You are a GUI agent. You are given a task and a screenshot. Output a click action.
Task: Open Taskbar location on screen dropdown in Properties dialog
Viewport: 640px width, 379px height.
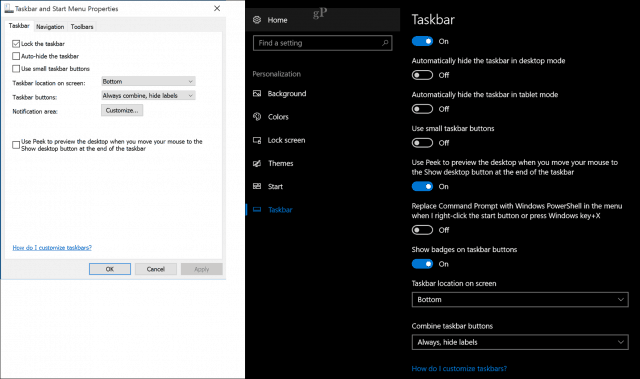(x=148, y=81)
